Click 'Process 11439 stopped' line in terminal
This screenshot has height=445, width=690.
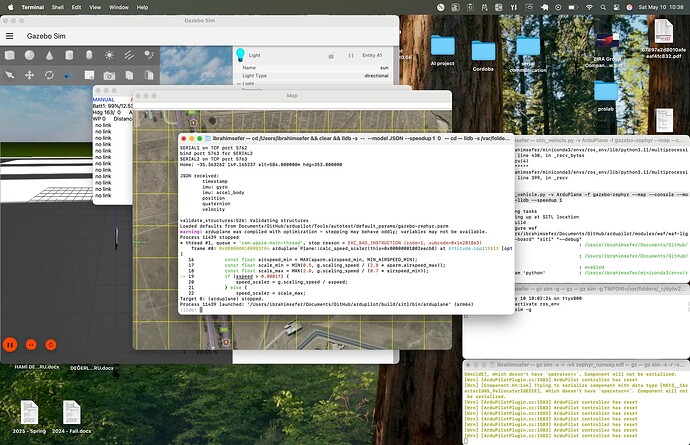[x=203, y=237]
